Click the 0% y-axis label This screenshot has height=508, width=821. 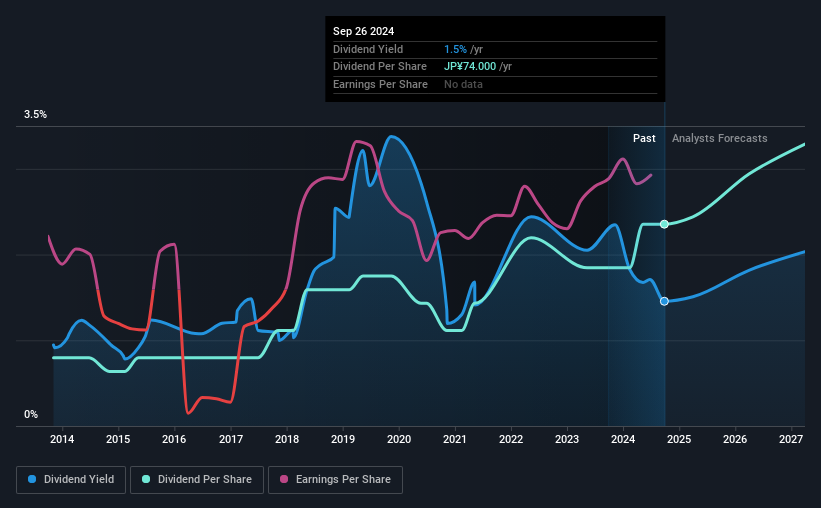tap(31, 414)
